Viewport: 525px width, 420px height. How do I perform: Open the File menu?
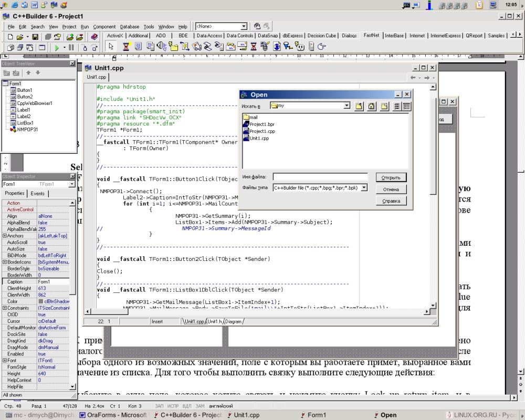(x=11, y=27)
